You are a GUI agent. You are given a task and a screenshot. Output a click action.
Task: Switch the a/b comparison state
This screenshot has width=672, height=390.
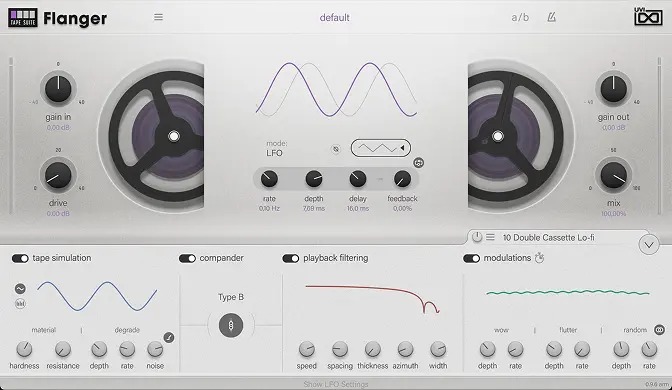pos(520,18)
